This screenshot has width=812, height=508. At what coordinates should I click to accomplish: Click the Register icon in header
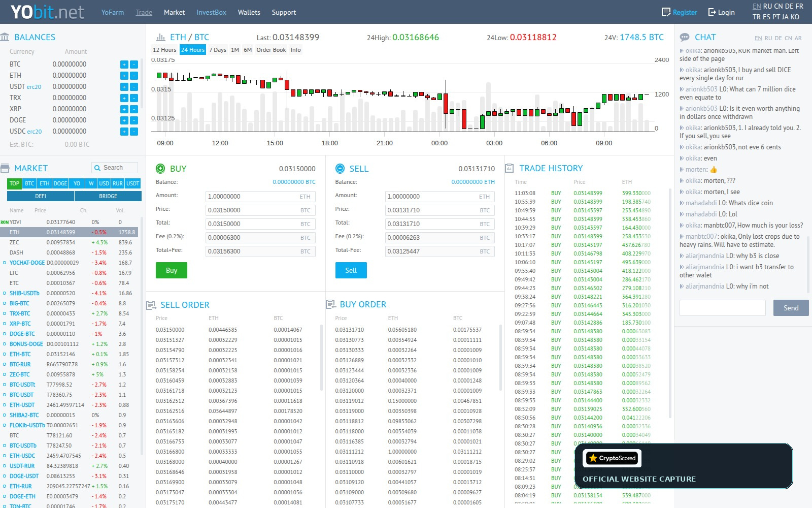tap(666, 12)
